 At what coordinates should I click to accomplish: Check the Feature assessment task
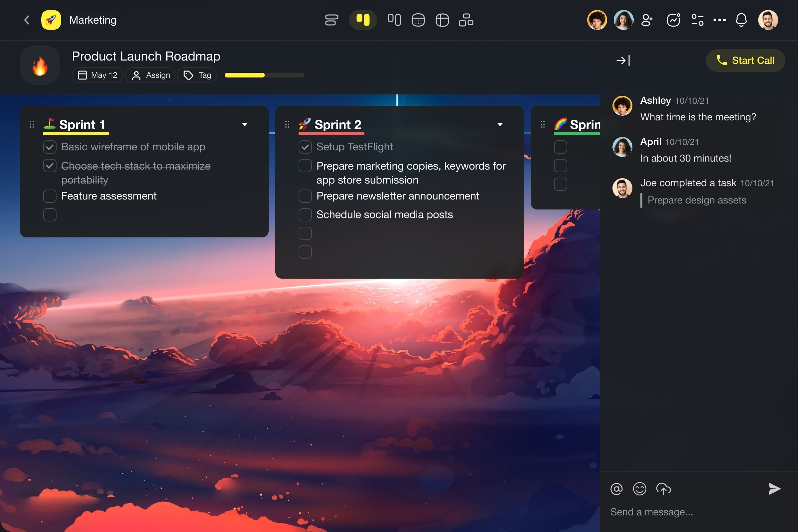coord(50,196)
